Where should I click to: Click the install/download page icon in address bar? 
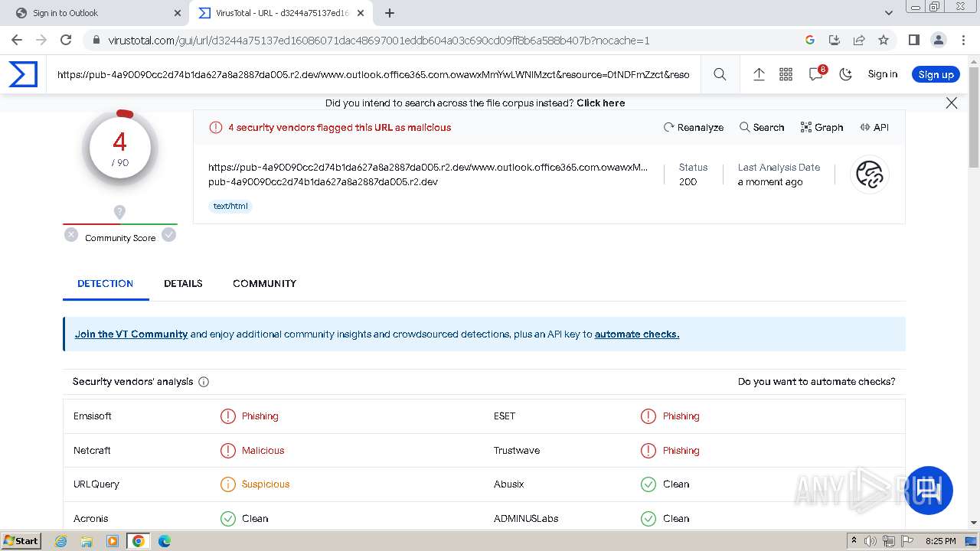(x=835, y=40)
